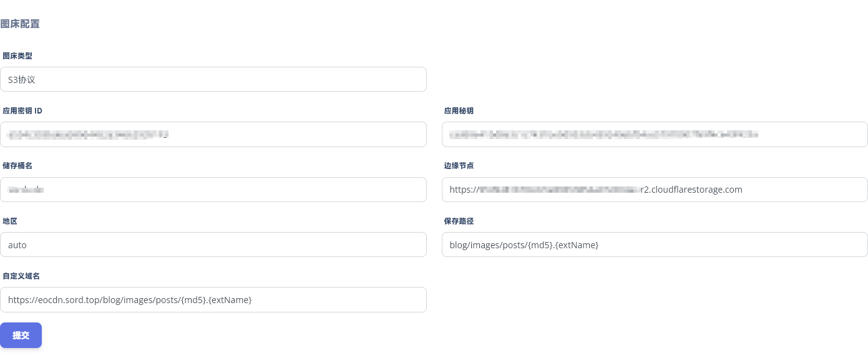Viewport: 868px width, 358px height.
Task: Click the 图床配置 section heading
Action: coord(20,24)
